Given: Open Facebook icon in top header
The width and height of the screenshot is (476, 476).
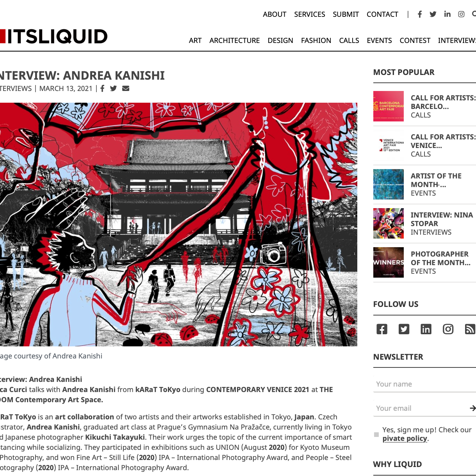Looking at the screenshot, I should tap(420, 14).
